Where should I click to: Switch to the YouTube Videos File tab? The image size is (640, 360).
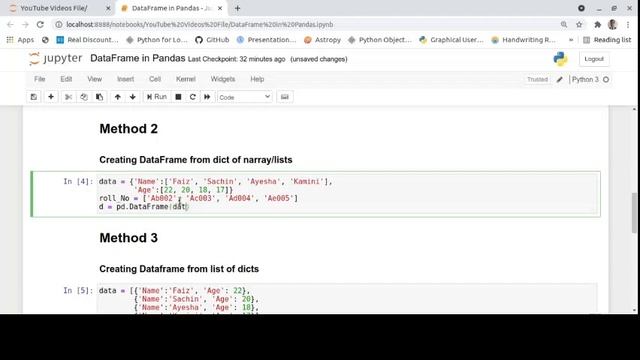coord(54,8)
